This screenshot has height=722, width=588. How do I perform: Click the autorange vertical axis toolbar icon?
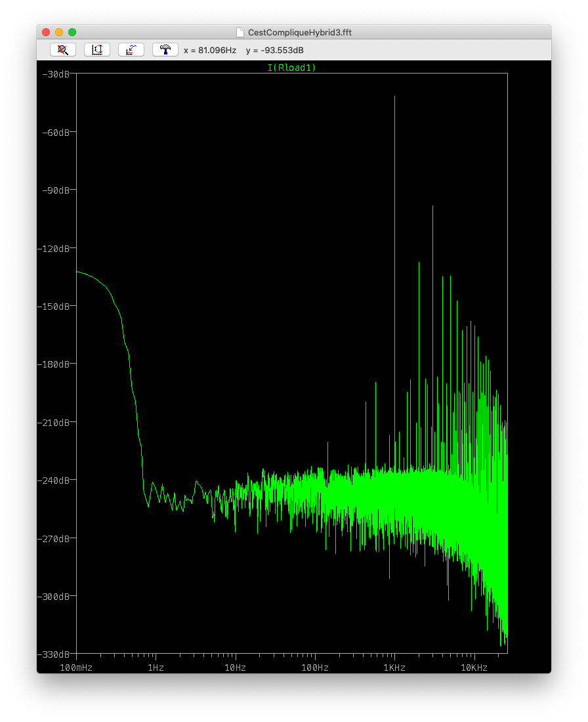97,50
